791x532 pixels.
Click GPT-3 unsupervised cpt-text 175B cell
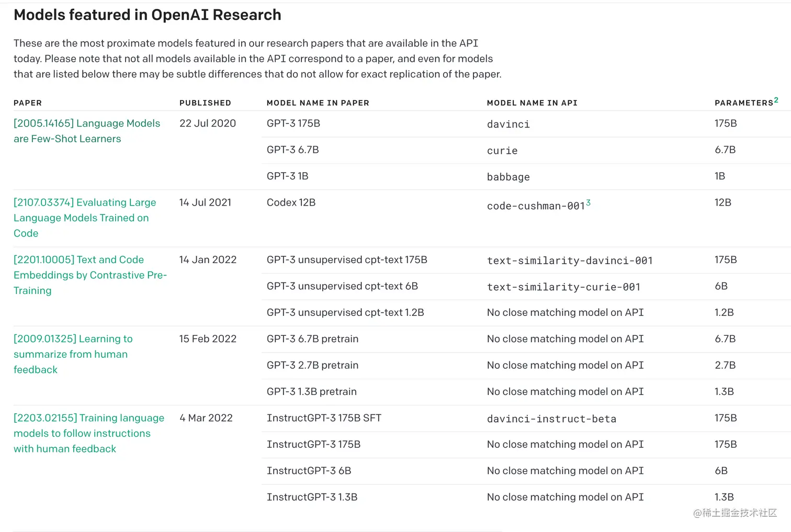(347, 260)
